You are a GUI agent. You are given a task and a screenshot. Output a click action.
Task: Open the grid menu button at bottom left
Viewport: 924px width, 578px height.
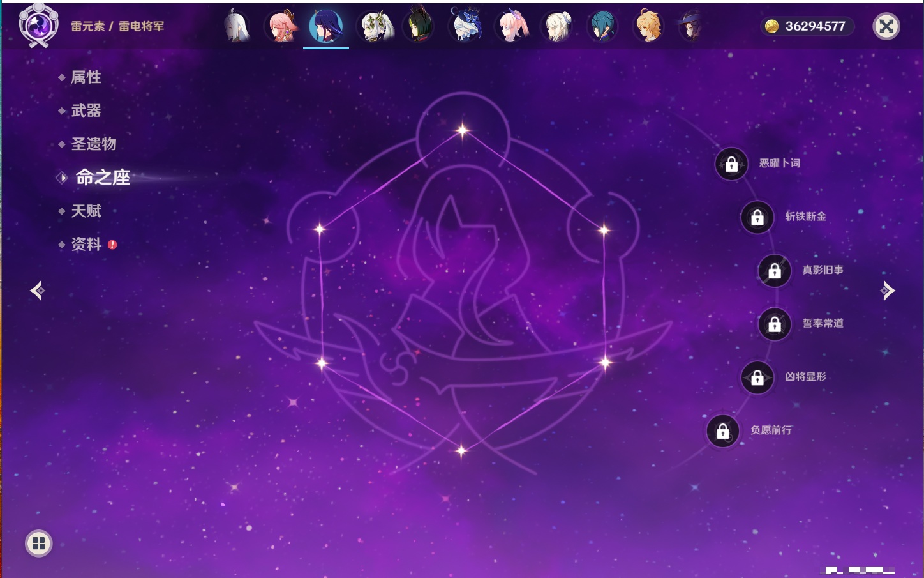pos(38,544)
